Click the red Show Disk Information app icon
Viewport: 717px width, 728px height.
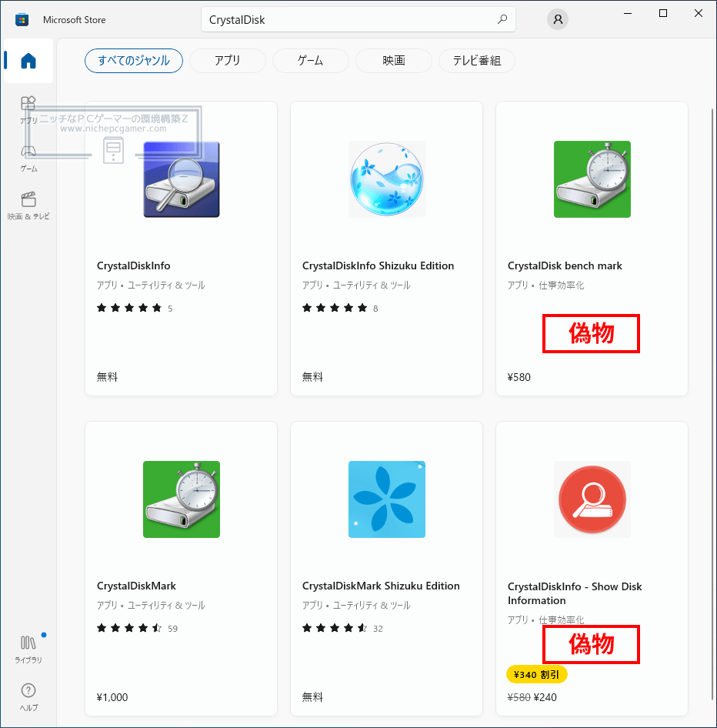(592, 499)
